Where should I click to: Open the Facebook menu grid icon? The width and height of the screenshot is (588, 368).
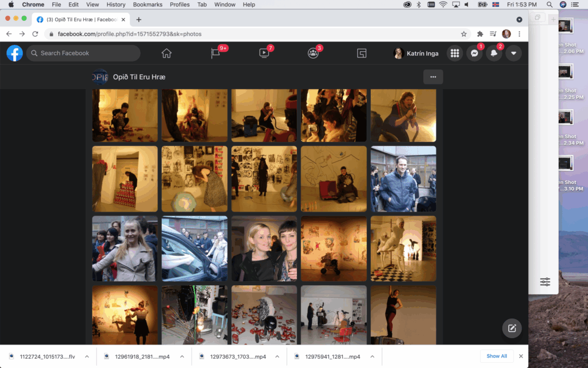(455, 53)
